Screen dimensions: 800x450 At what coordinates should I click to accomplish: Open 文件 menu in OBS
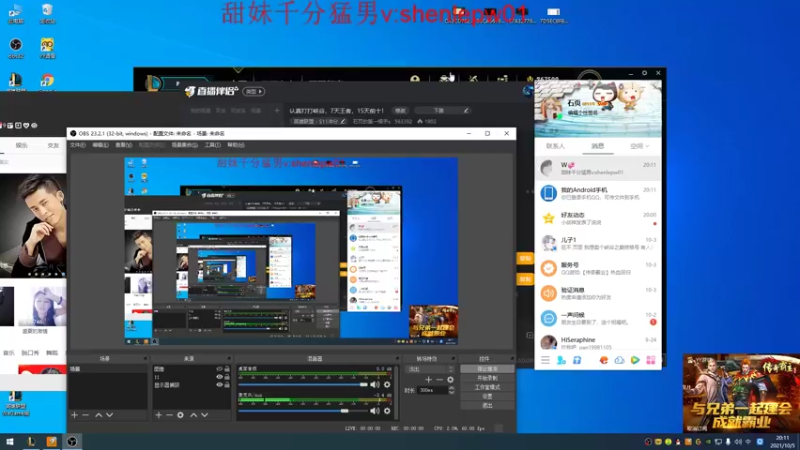click(78, 145)
